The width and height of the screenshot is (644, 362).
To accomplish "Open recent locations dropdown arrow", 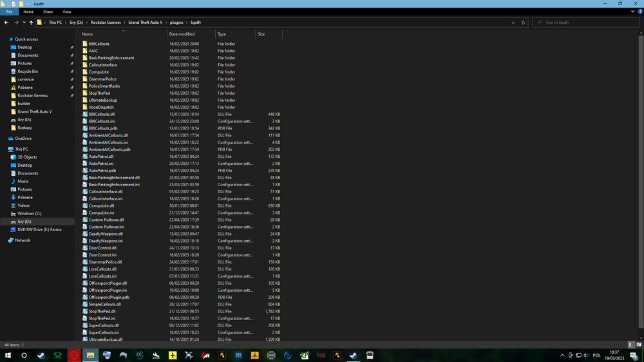I will [24, 23].
